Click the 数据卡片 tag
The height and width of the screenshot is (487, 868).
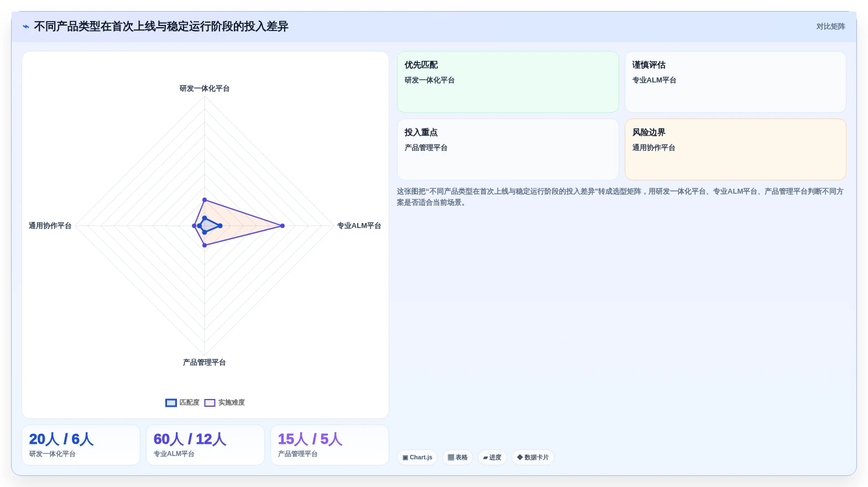pos(532,458)
